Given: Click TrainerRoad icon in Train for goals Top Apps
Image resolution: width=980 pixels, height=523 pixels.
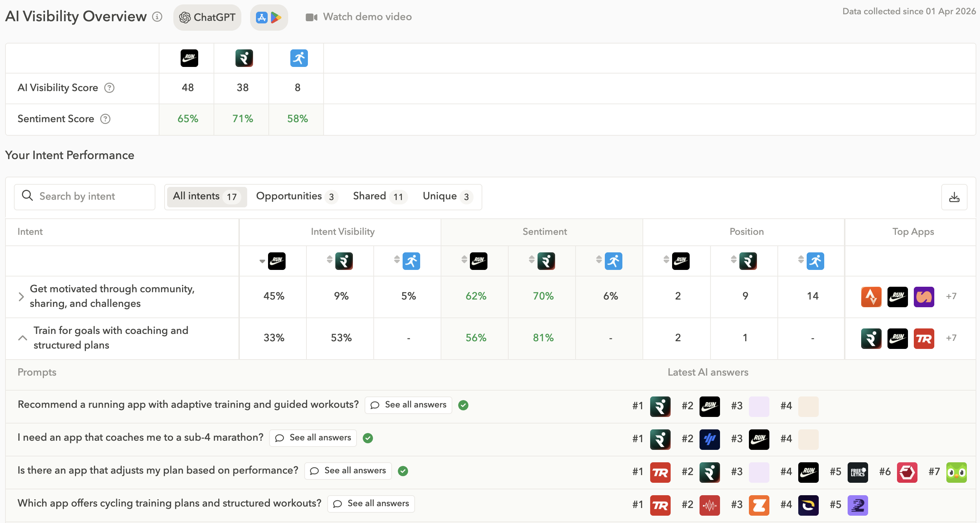Looking at the screenshot, I should click(x=924, y=339).
